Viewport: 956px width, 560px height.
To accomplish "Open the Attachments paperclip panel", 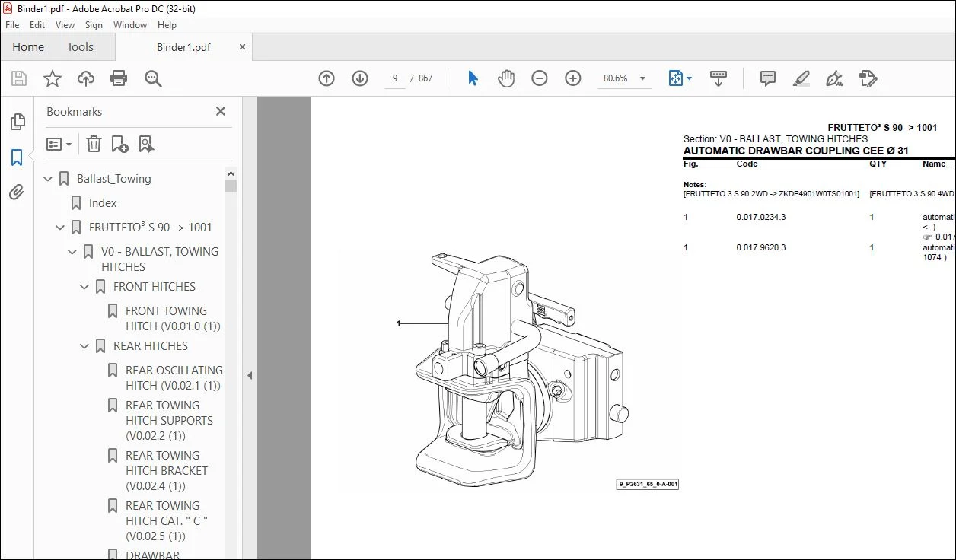I will coord(17,192).
